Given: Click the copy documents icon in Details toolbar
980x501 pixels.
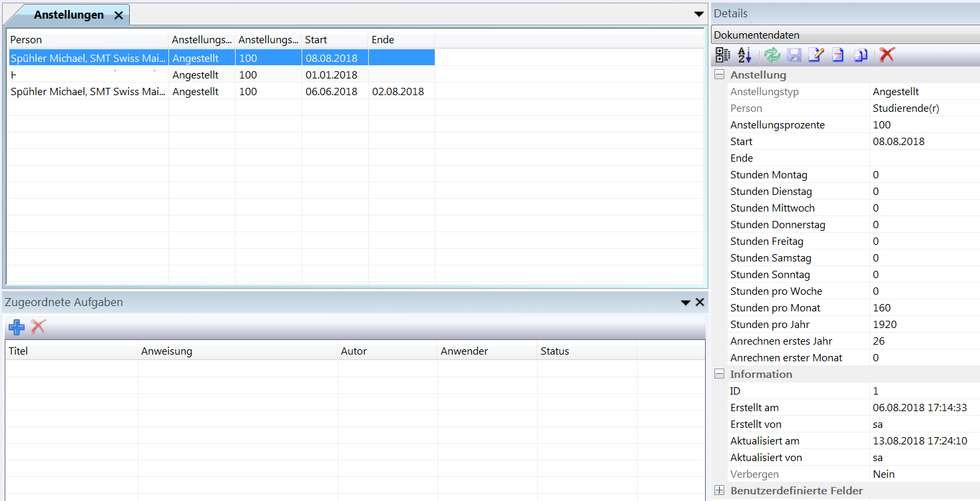Looking at the screenshot, I should [x=861, y=55].
